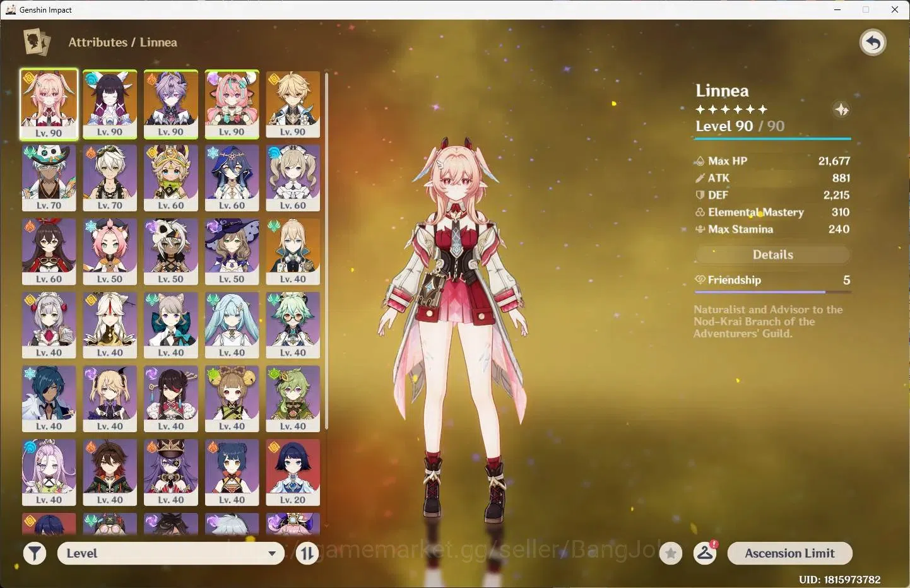The width and height of the screenshot is (910, 588).
Task: Select Lisa in the purple witch hat
Action: [x=232, y=252]
